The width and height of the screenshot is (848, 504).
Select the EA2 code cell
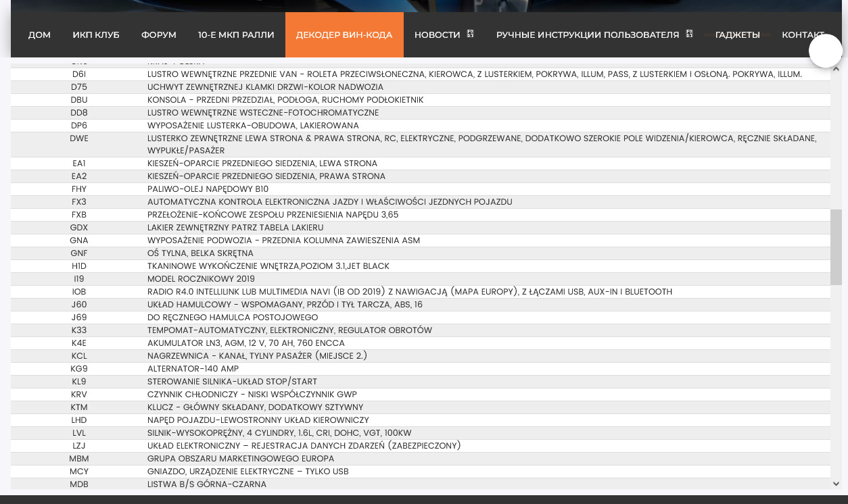[79, 176]
